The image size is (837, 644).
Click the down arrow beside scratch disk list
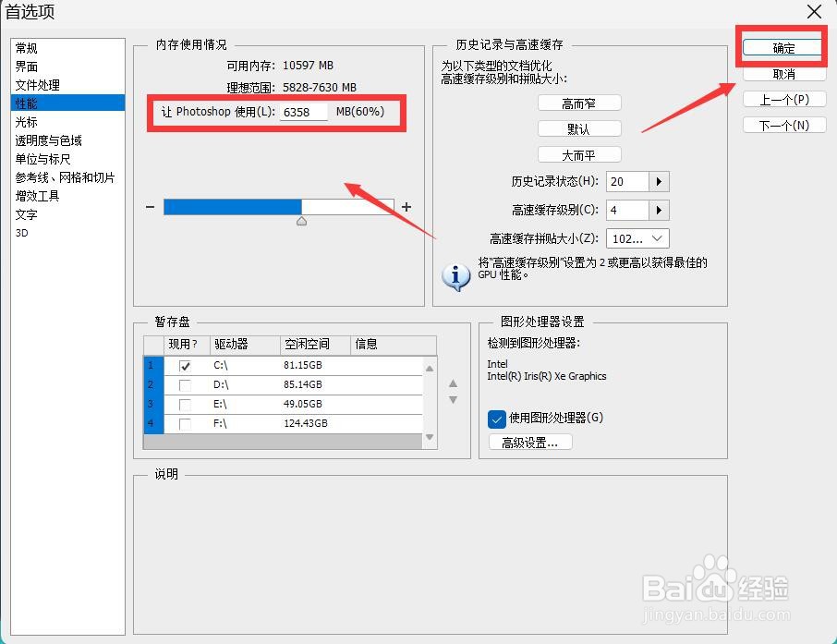(x=452, y=399)
